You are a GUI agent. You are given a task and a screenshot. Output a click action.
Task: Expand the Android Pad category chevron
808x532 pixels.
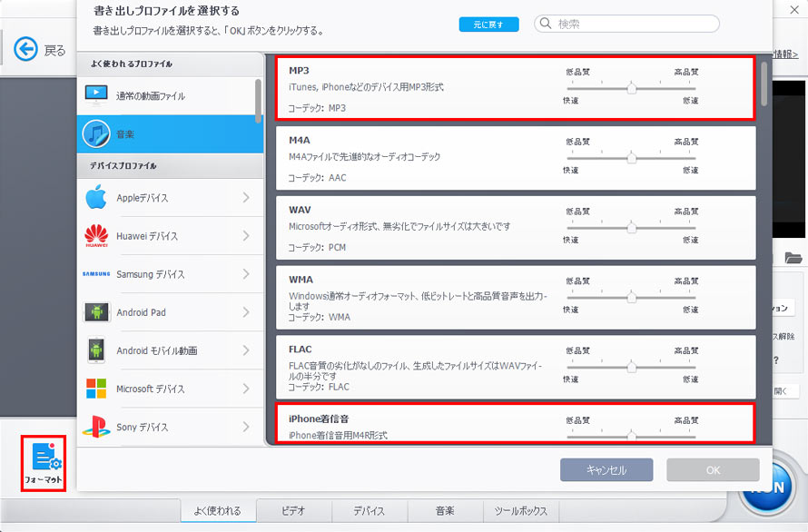(246, 312)
